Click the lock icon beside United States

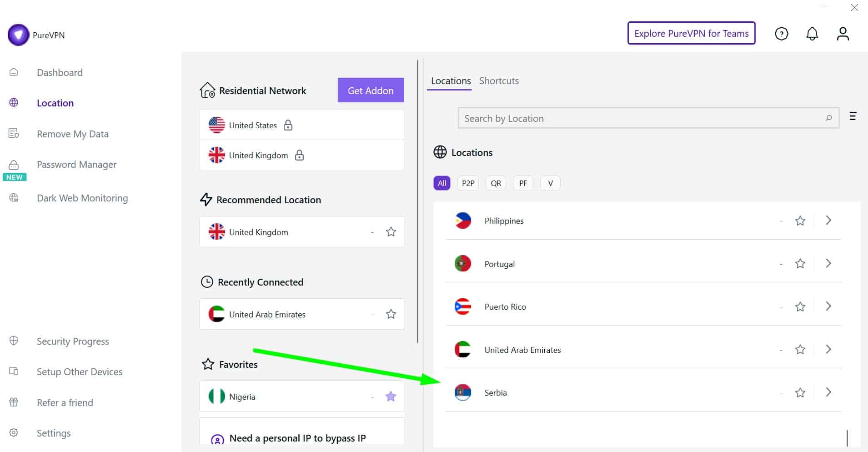(288, 125)
